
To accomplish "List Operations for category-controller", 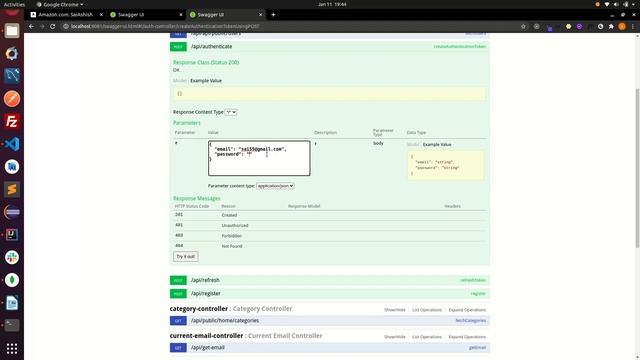I will coord(427,310).
